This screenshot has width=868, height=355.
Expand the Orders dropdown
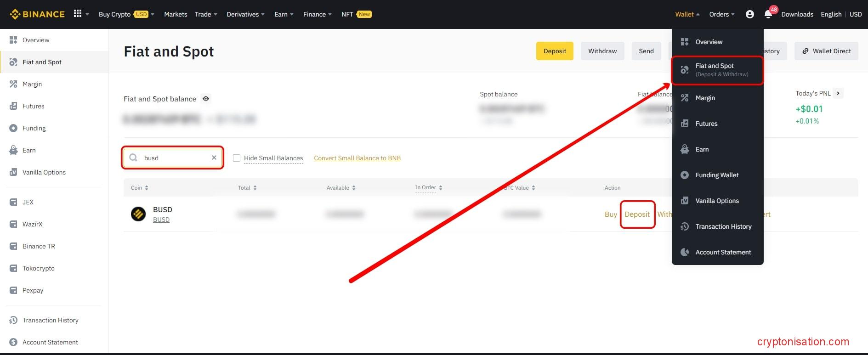point(721,14)
